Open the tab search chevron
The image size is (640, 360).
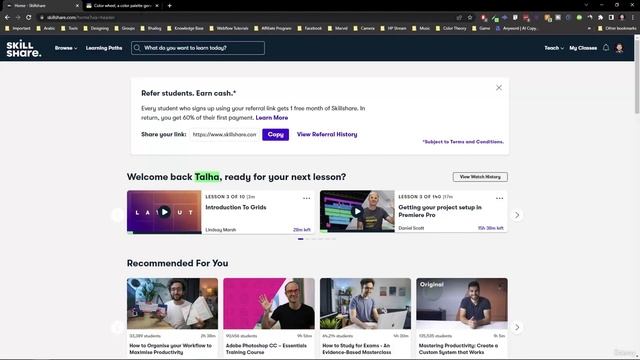586,5
